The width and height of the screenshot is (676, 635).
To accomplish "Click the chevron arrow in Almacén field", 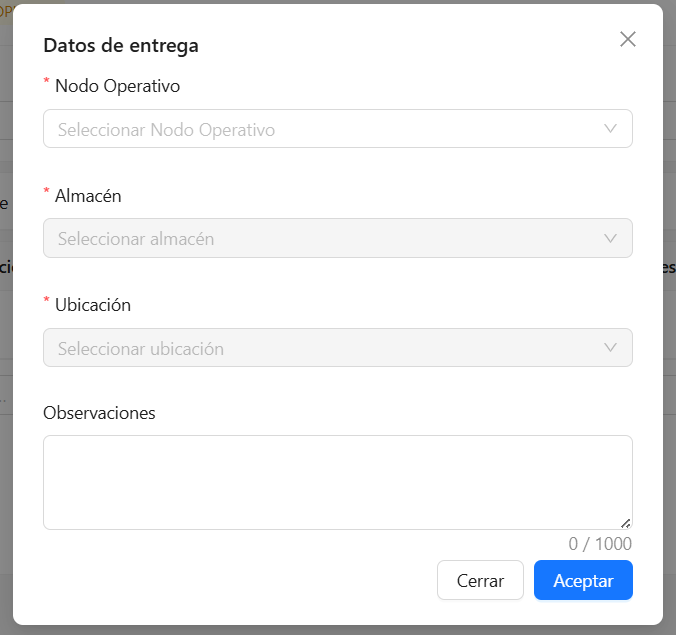I will (610, 238).
